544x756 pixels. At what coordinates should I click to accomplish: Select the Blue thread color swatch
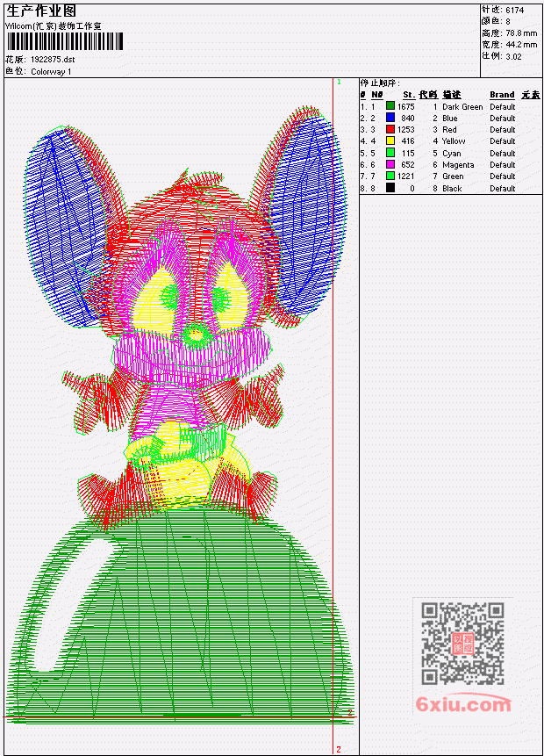point(390,118)
